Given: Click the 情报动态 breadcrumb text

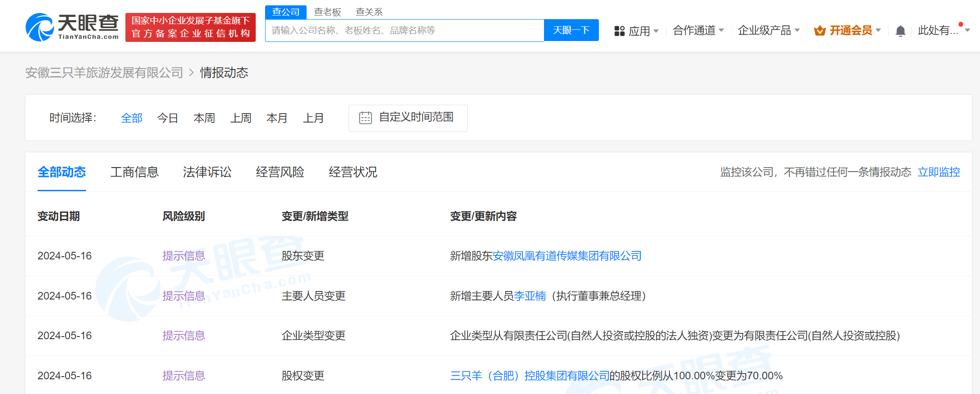Looking at the screenshot, I should (224, 73).
